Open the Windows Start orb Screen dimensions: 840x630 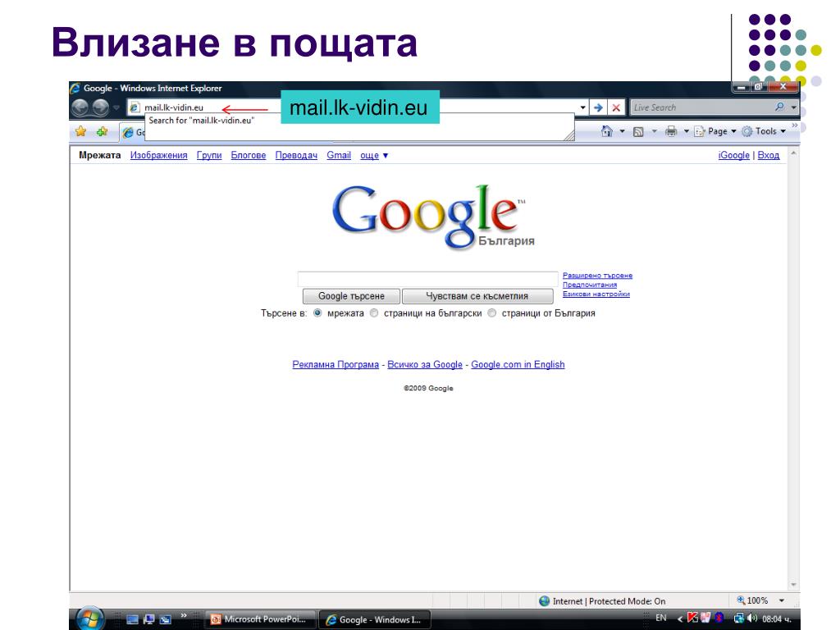pyautogui.click(x=90, y=619)
